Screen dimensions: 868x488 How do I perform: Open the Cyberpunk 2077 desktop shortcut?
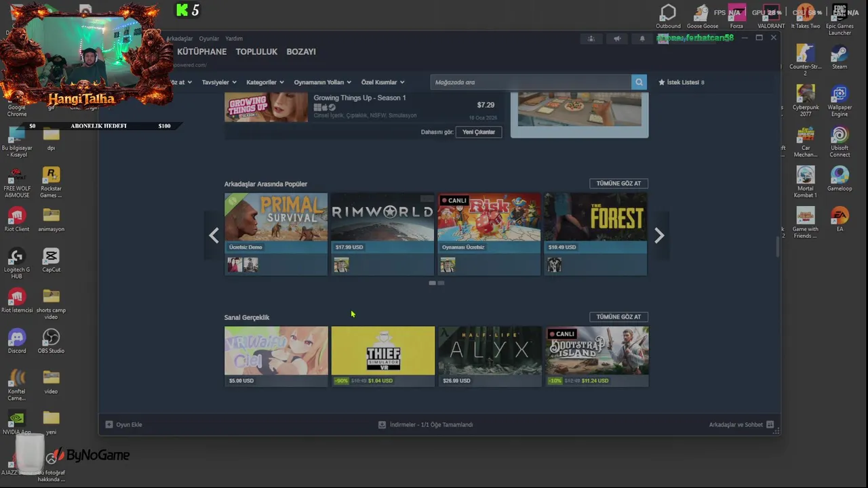(x=806, y=100)
